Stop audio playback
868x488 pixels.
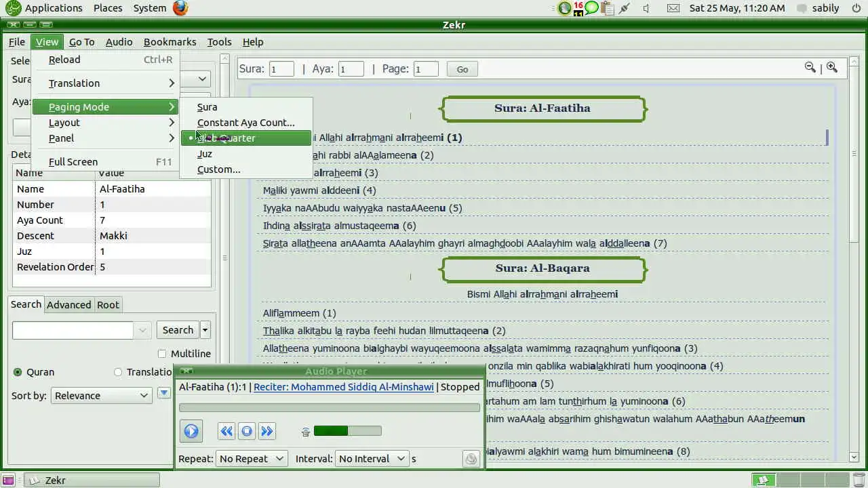pyautogui.click(x=247, y=431)
